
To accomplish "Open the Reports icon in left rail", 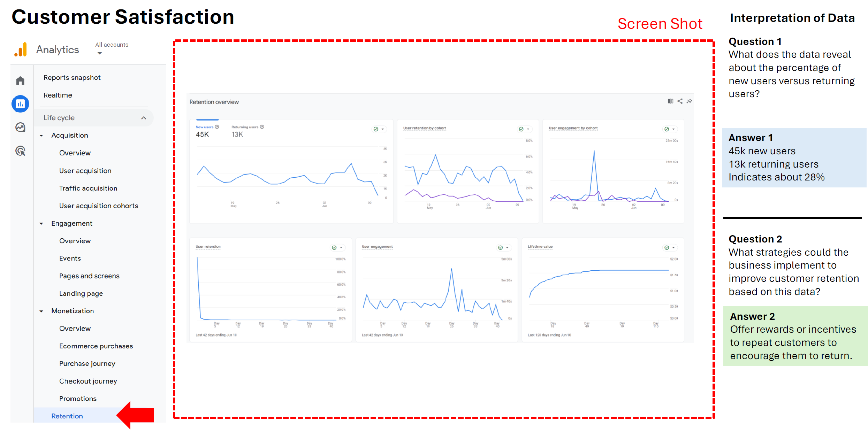I will 20,104.
